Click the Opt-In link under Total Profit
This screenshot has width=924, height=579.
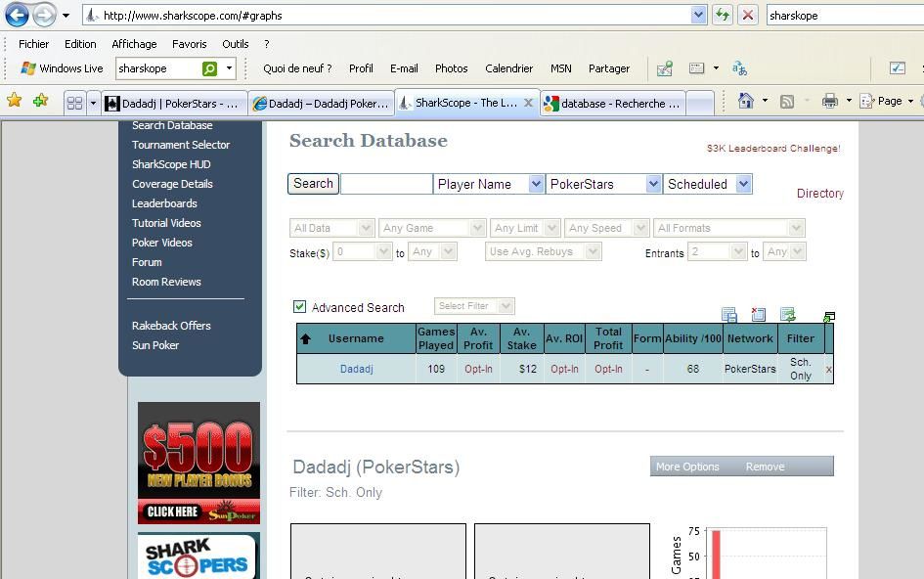coord(608,369)
